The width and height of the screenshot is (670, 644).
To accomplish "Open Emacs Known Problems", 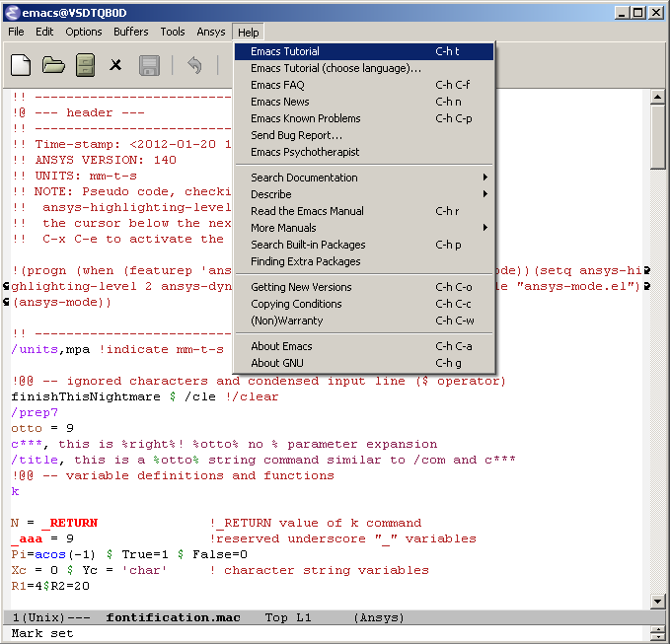I will 364,118.
